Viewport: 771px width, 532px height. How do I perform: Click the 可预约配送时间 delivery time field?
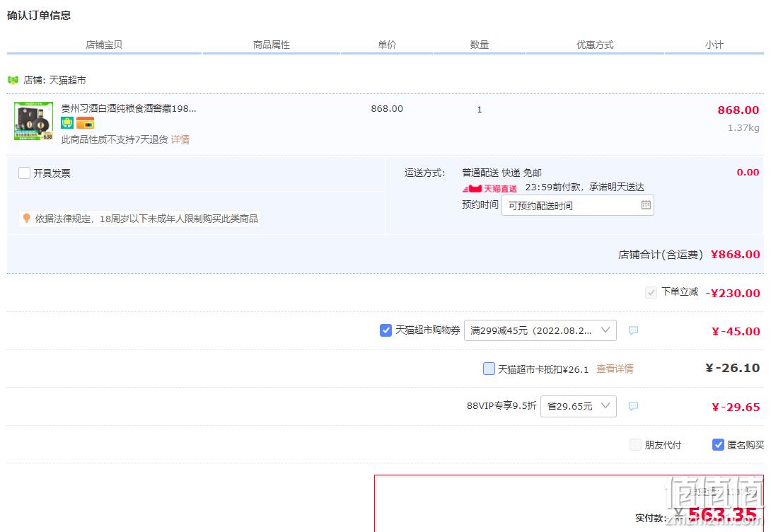[x=578, y=206]
